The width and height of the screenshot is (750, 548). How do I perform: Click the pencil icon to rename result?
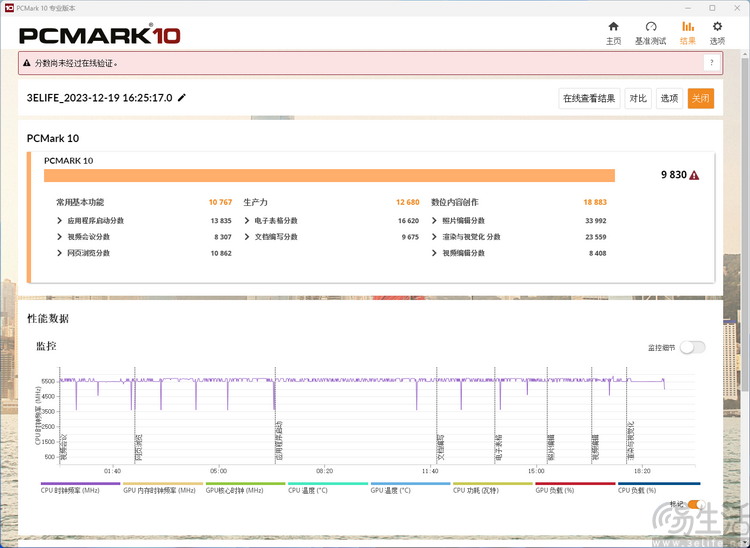[182, 98]
